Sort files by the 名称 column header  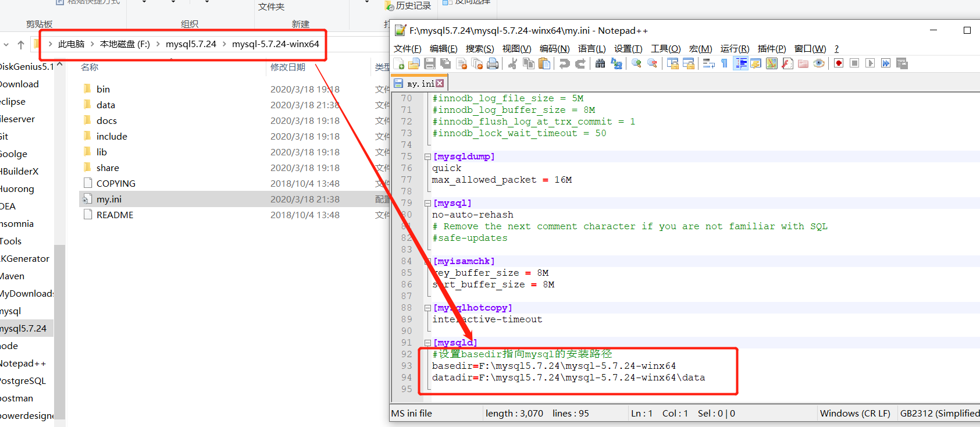tap(90, 67)
